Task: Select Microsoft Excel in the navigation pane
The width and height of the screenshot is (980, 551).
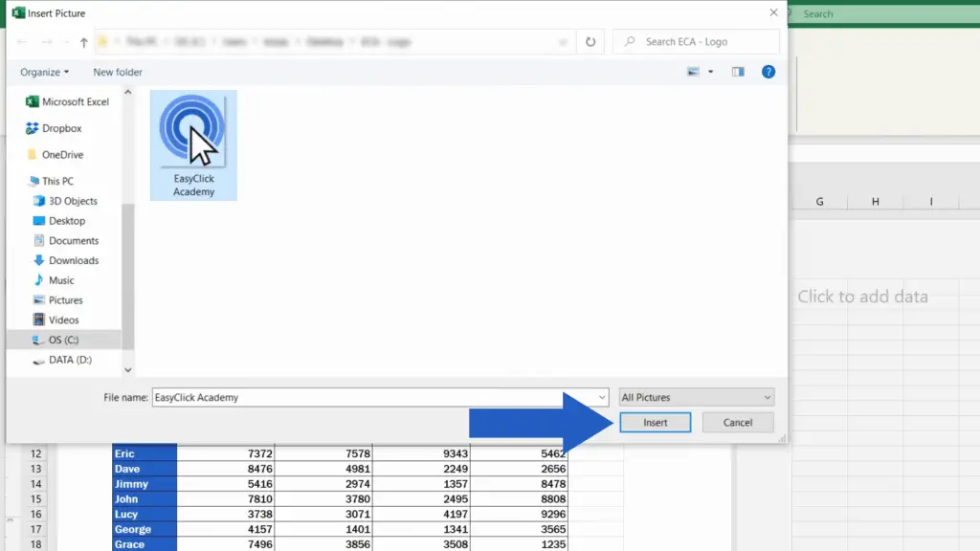Action: [67, 101]
